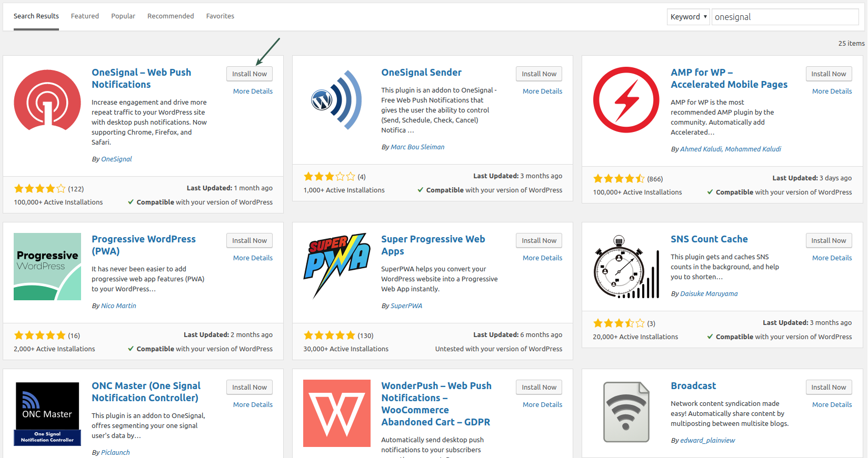Install the SNS Count Cache plugin

click(x=829, y=240)
